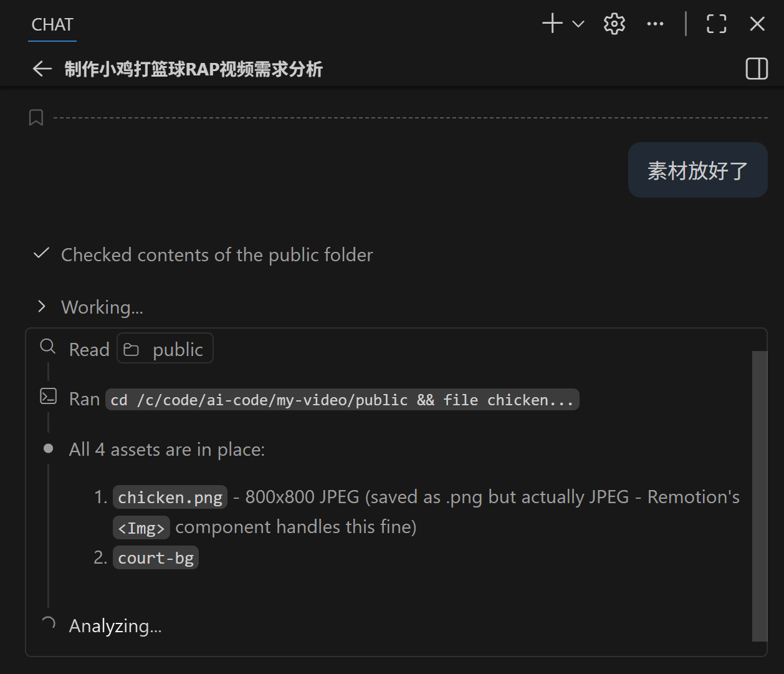Toggle the secondary side panel layout icon
The image size is (784, 674).
pyautogui.click(x=757, y=69)
